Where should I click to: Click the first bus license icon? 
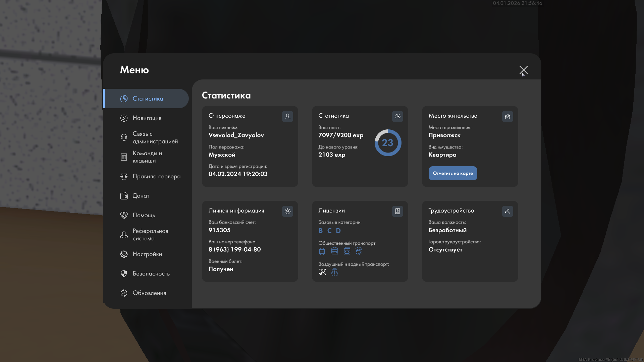click(x=322, y=251)
